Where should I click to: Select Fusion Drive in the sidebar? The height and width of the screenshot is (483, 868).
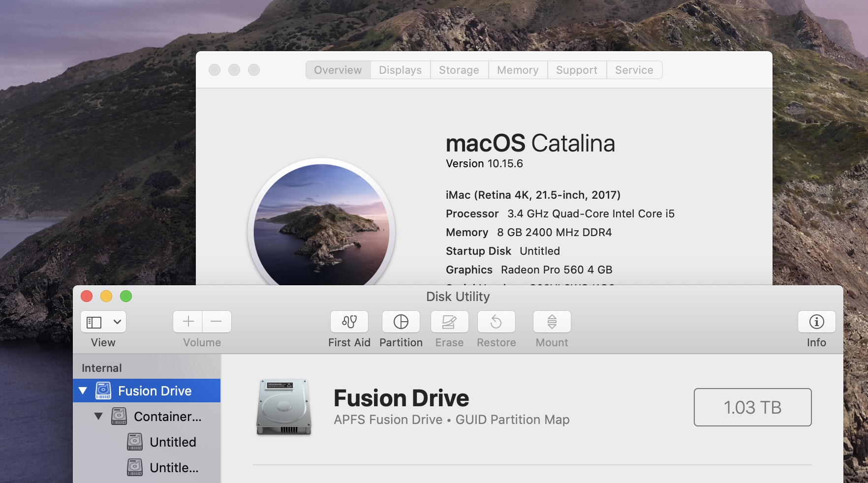(154, 391)
